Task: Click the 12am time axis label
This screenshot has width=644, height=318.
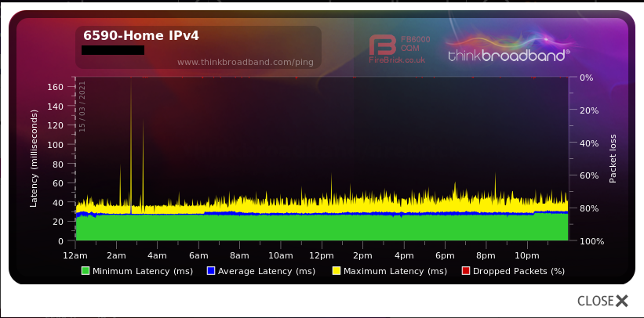Action: coord(75,255)
